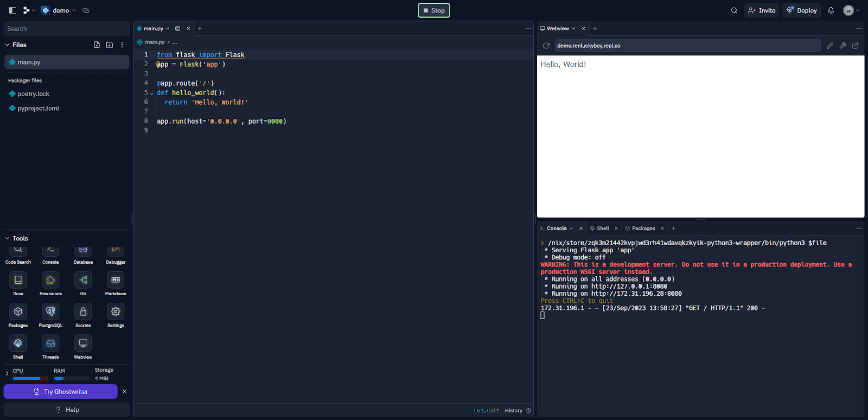868x420 pixels.
Task: Click the Webview URL address field
Action: pyautogui.click(x=686, y=46)
